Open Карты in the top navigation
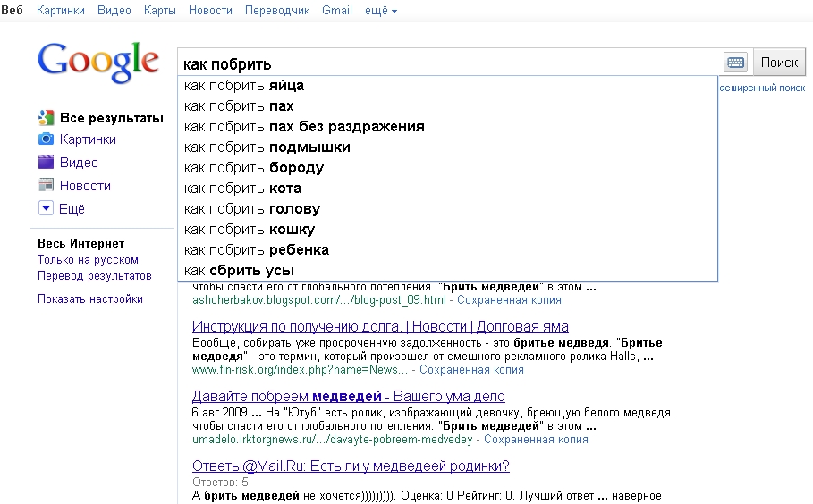 pos(159,11)
